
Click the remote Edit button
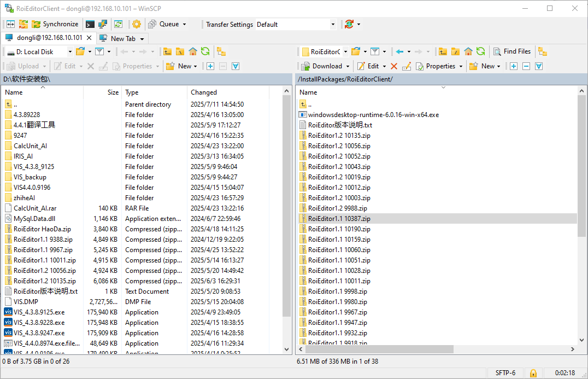(x=368, y=66)
